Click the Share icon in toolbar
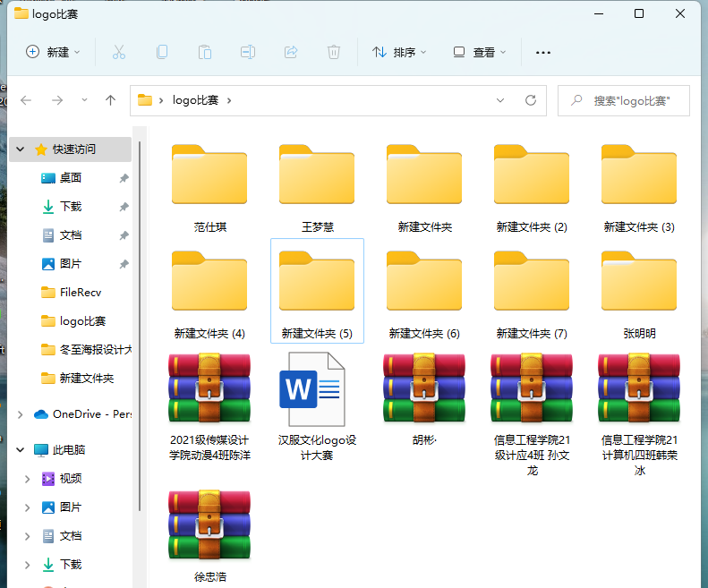The image size is (708, 588). [291, 52]
